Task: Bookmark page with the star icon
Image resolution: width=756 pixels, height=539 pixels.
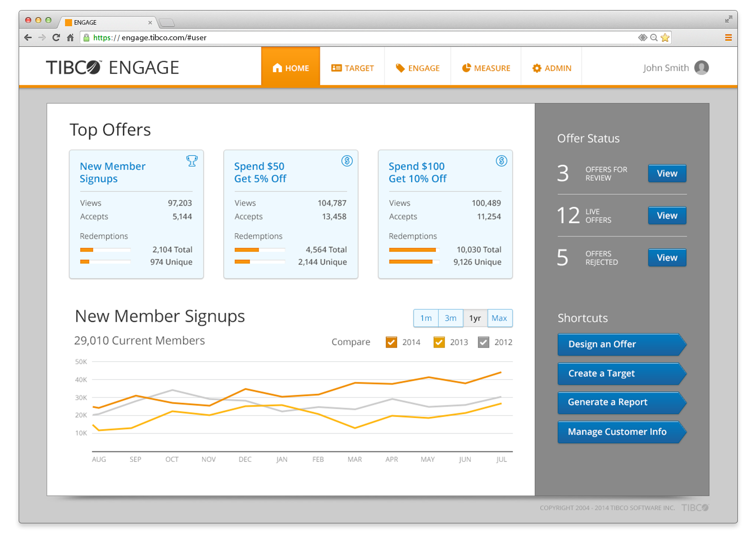Action: click(665, 37)
